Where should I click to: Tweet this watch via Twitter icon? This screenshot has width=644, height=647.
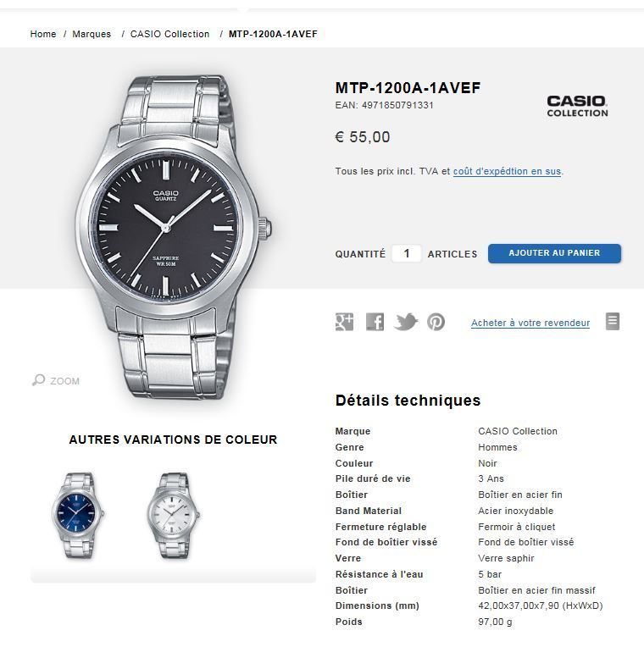click(405, 322)
